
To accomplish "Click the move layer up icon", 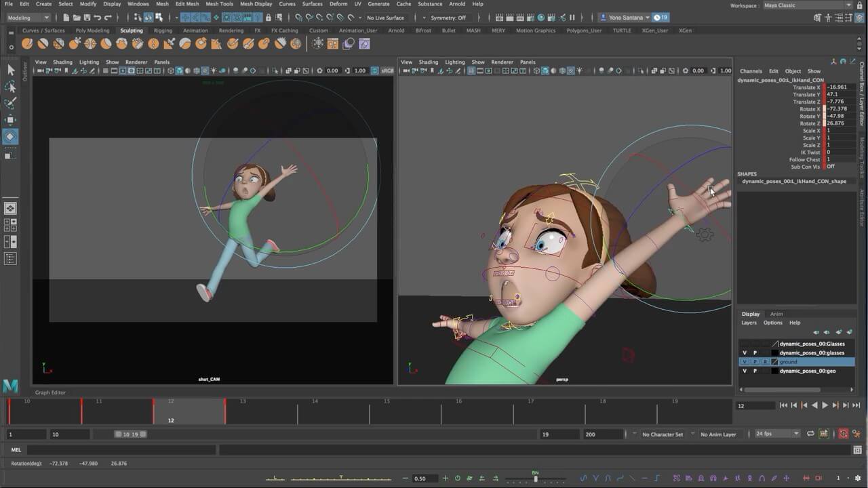I will pos(816,332).
